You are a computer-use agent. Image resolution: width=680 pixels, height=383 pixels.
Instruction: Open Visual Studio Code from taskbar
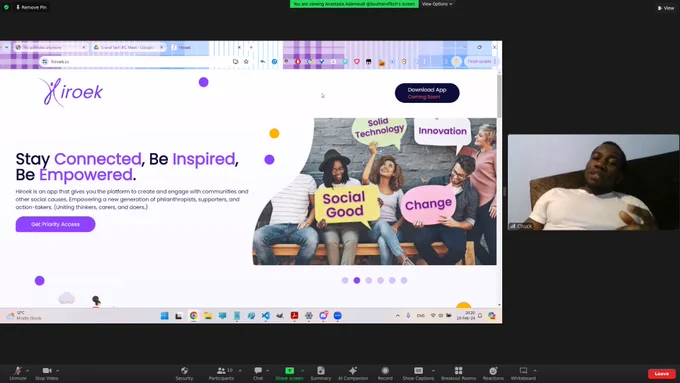265,316
